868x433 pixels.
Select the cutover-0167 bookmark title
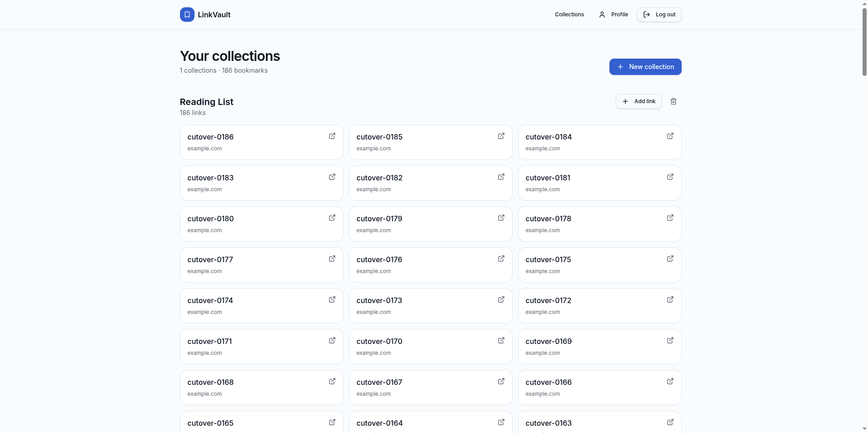click(379, 382)
